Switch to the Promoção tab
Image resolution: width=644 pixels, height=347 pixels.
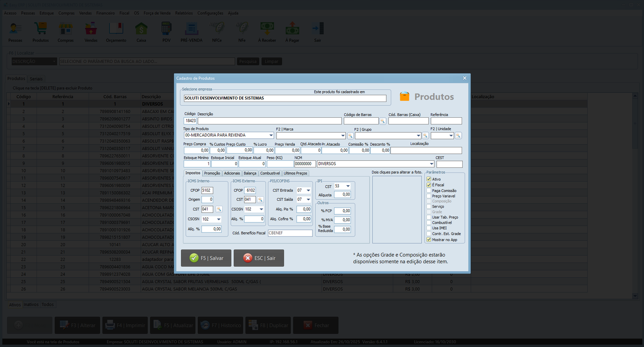point(212,173)
